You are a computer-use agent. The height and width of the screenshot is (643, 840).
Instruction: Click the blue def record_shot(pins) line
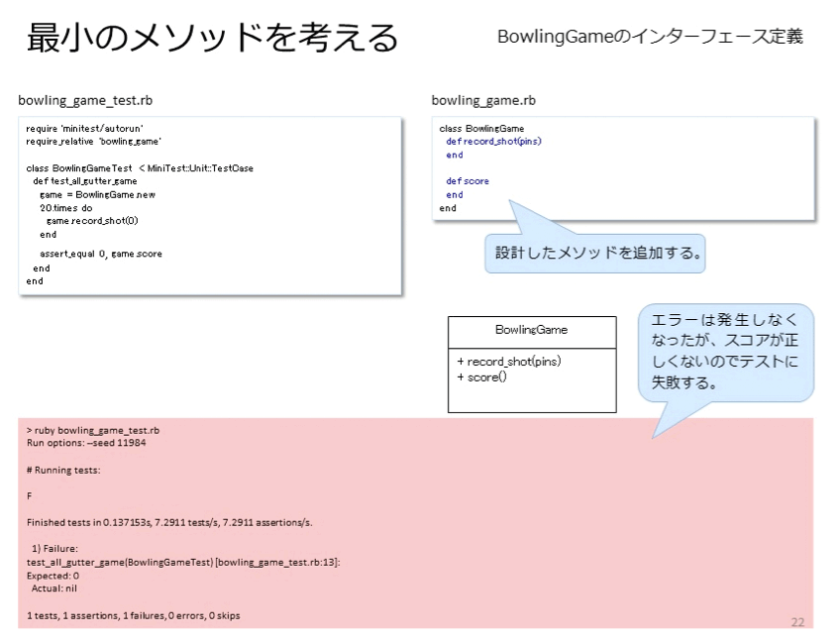tap(493, 142)
